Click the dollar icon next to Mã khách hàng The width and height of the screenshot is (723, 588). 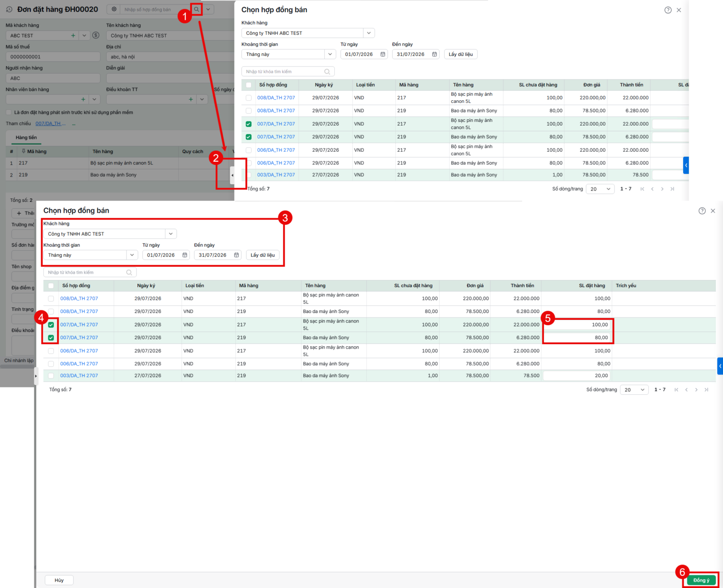[96, 35]
